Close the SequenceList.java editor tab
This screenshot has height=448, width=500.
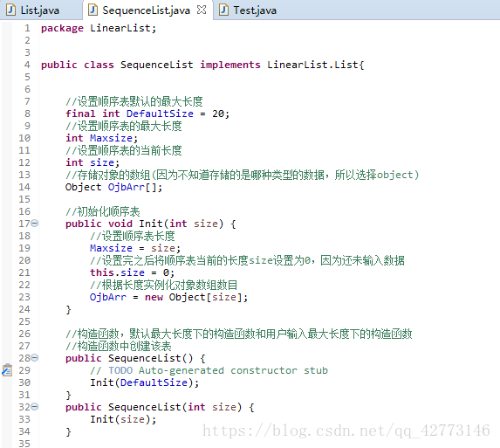pyautogui.click(x=202, y=10)
